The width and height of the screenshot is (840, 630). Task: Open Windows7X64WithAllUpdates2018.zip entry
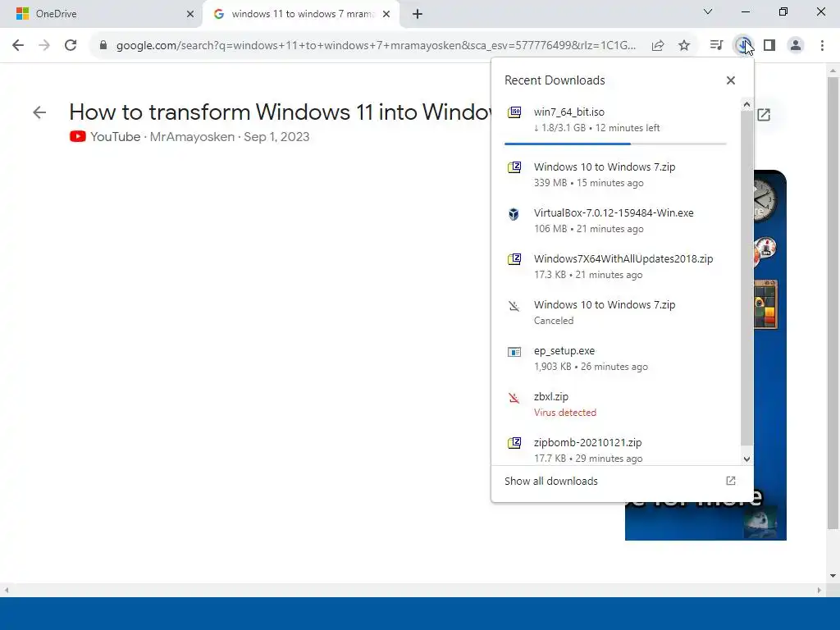[x=615, y=267]
